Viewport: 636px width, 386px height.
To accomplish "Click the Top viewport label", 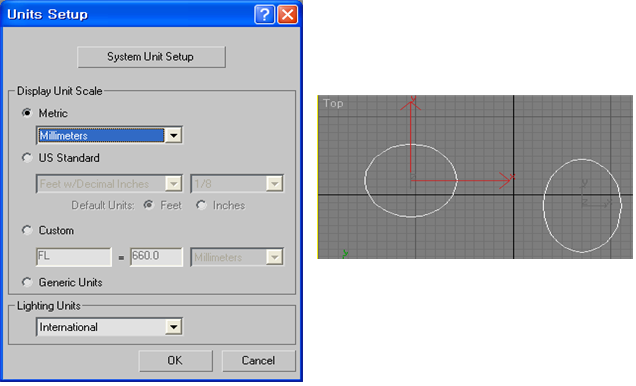I will [x=333, y=103].
